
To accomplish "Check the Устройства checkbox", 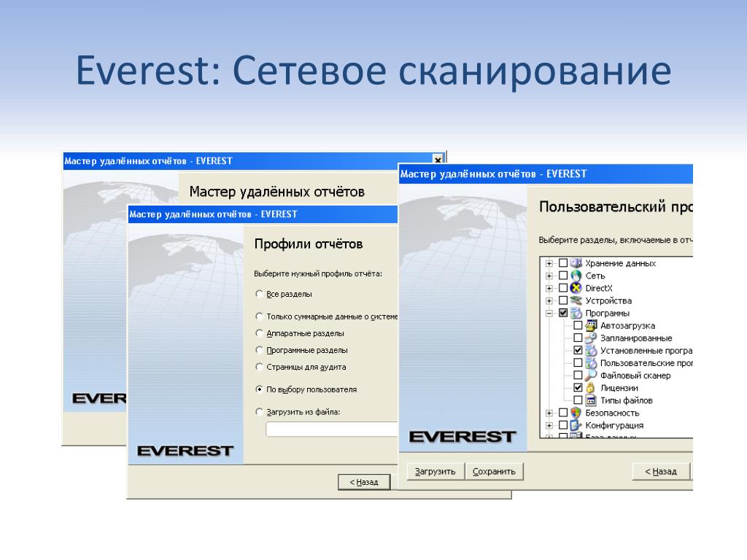I will click(563, 300).
